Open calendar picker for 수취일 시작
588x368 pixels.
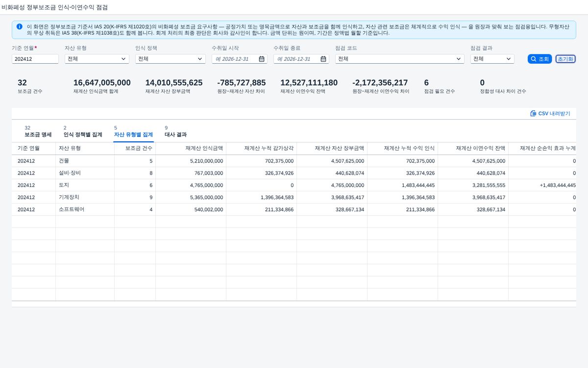(x=262, y=59)
